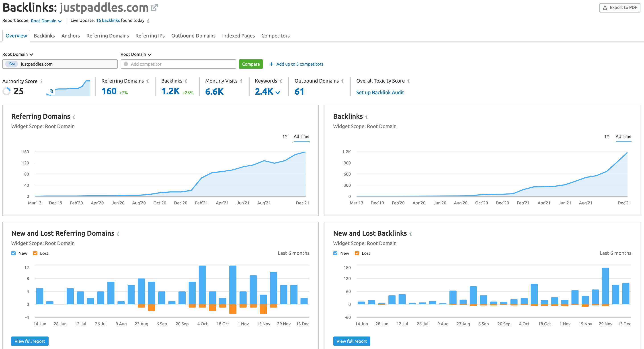Click the justpaddles.com domain input field
This screenshot has height=349, width=644.
coord(60,64)
